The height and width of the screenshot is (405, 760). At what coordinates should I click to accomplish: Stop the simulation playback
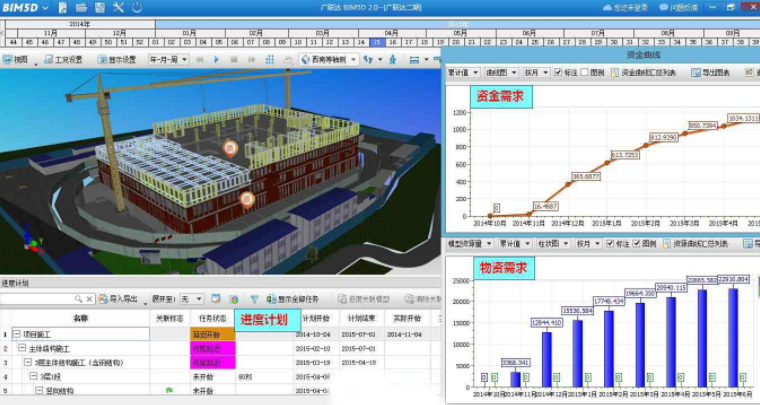[x=234, y=60]
